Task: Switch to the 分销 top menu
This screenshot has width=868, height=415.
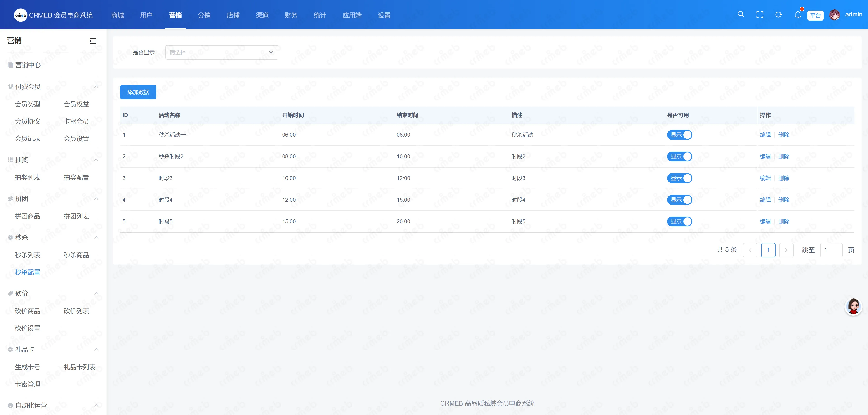Action: coord(204,15)
